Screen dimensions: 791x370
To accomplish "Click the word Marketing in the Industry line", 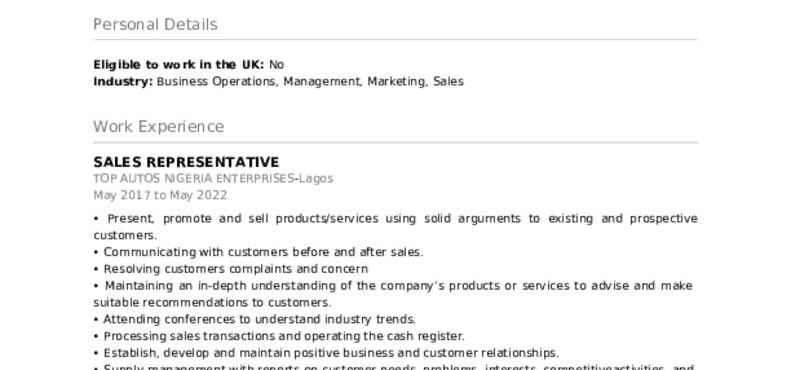I will click(396, 81).
